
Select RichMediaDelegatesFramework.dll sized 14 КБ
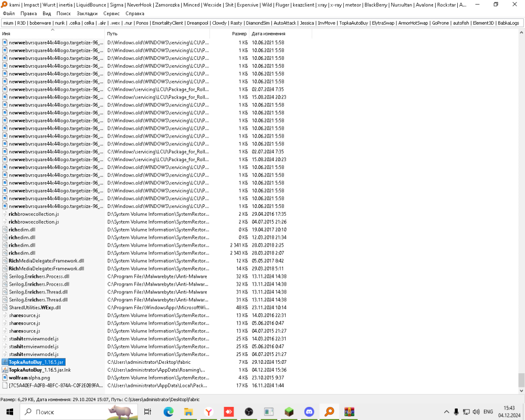click(x=46, y=269)
